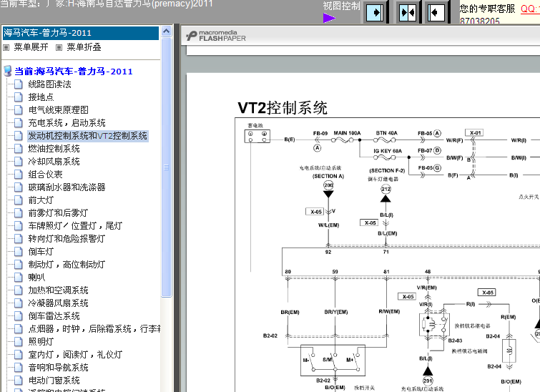The width and height of the screenshot is (540, 392).
Task: Open the 照明灯 tree entry
Action: [41, 342]
